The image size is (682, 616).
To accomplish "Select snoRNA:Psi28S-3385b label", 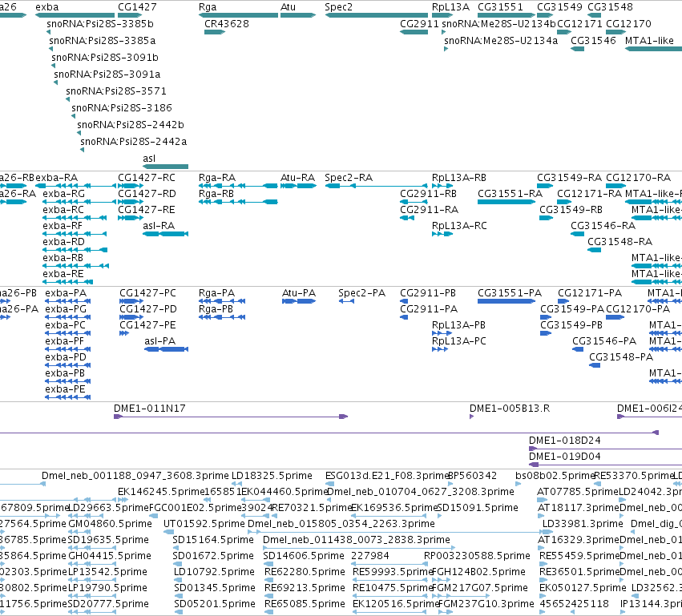I will [100, 23].
